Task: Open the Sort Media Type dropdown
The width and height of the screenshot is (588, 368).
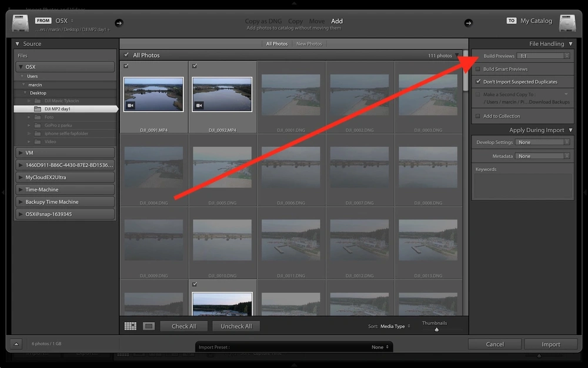Action: coord(395,326)
